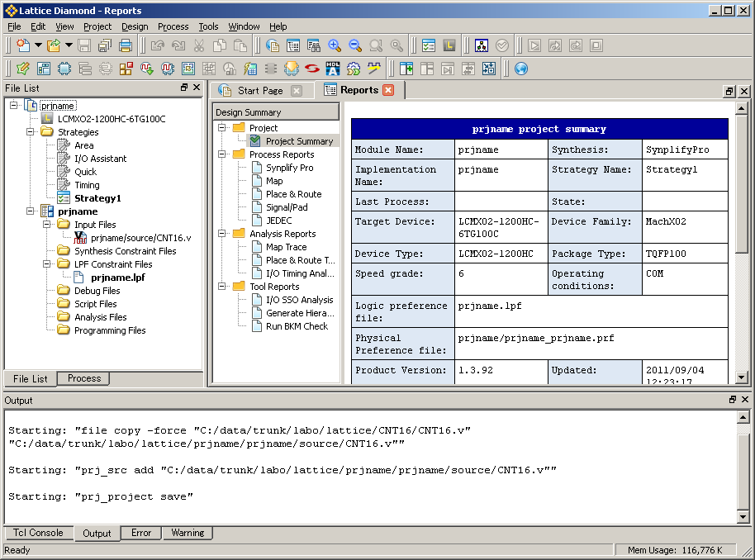755x560 pixels.
Task: Collapse the Process Reports section
Action: click(222, 154)
